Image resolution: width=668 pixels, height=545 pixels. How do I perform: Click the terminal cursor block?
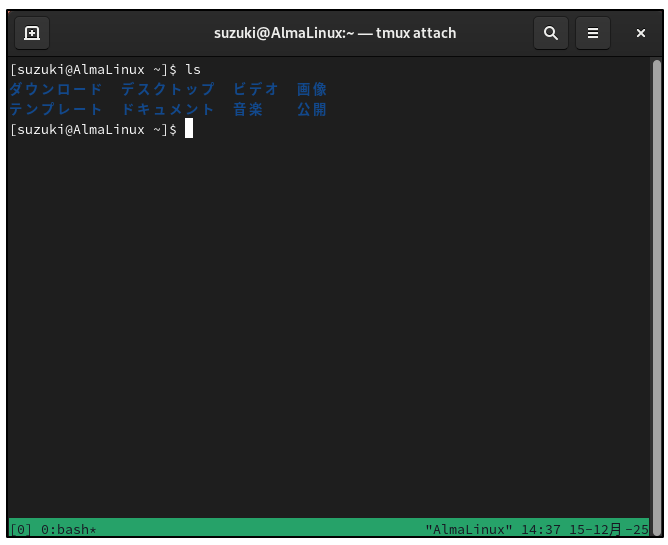coord(188,130)
